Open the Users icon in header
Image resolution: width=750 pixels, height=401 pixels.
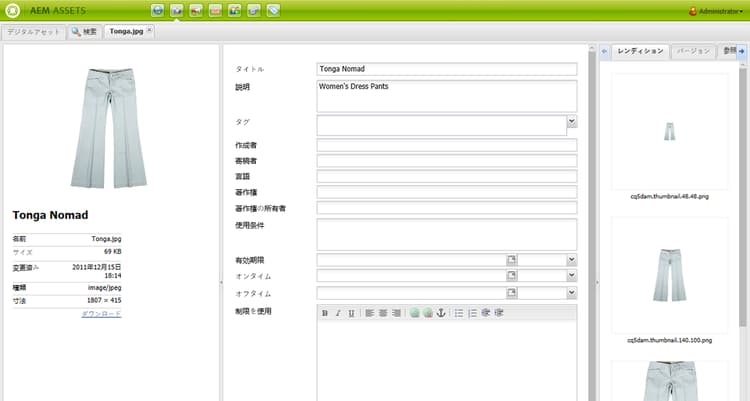click(x=234, y=10)
